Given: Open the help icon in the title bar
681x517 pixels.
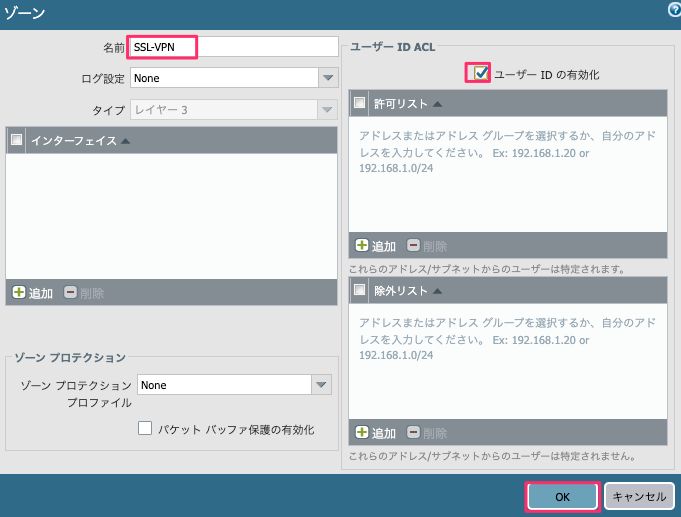Looking at the screenshot, I should pyautogui.click(x=674, y=10).
